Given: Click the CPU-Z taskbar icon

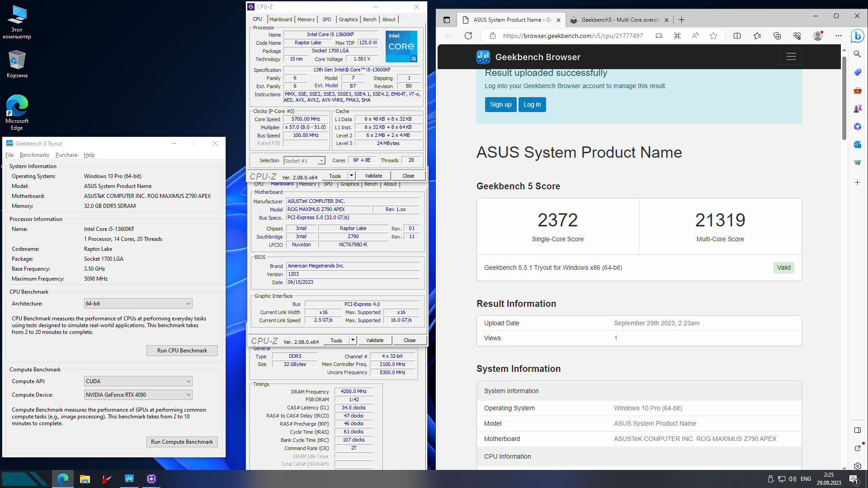Looking at the screenshot, I should click(x=151, y=479).
